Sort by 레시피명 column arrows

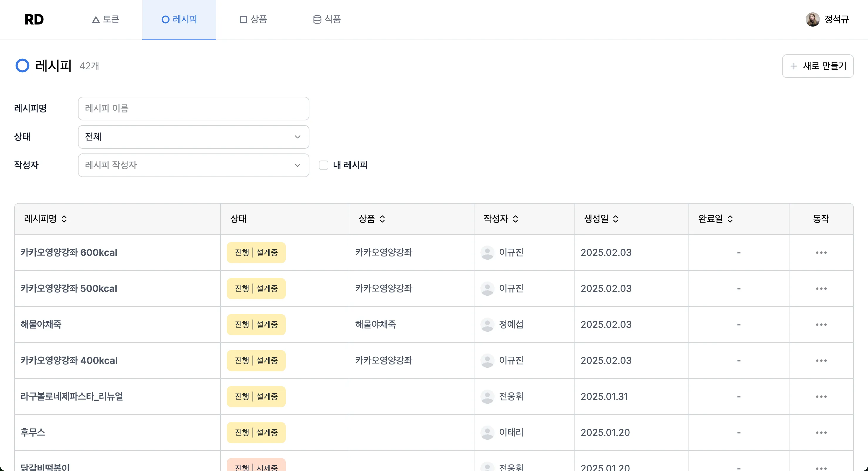click(x=64, y=219)
